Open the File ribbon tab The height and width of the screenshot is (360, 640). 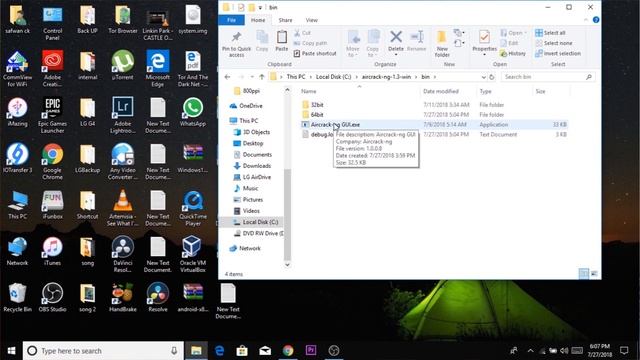pos(231,20)
